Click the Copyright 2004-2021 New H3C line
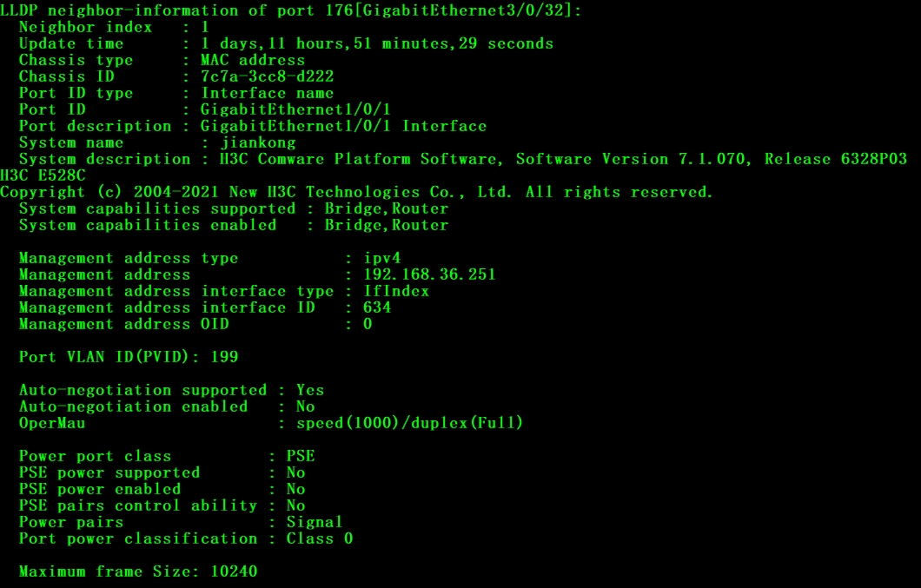 [x=356, y=192]
